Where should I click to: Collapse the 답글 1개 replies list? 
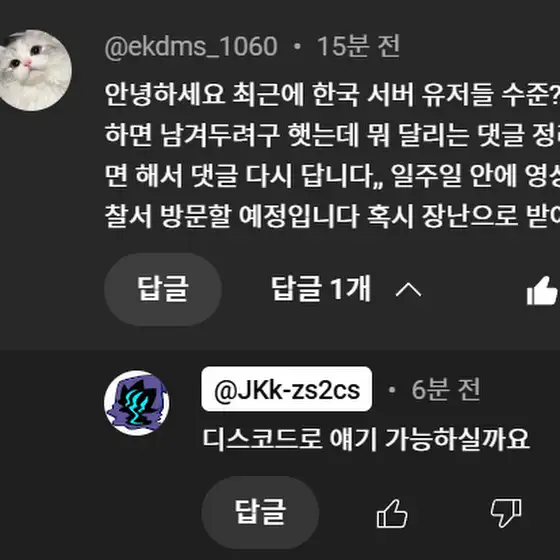[x=346, y=289]
